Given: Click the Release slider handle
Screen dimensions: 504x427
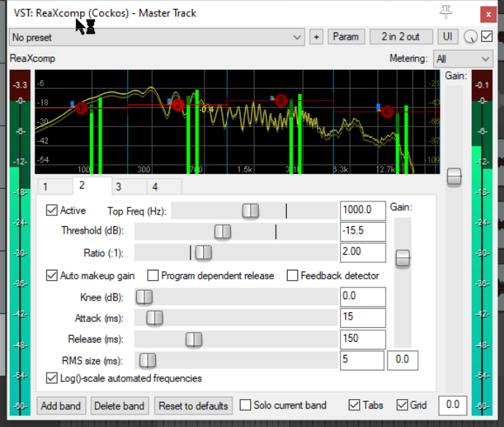Looking at the screenshot, I should coord(194,340).
